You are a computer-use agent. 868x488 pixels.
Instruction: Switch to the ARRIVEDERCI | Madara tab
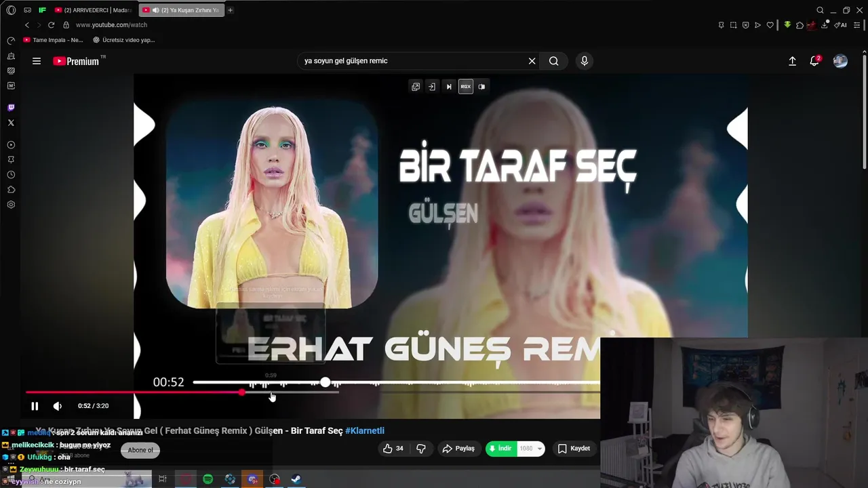coord(93,10)
